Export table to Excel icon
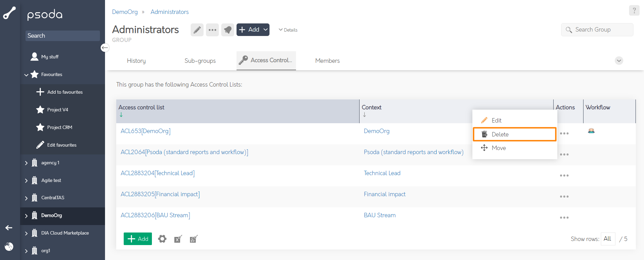Image resolution: width=644 pixels, height=260 pixels. (x=178, y=239)
